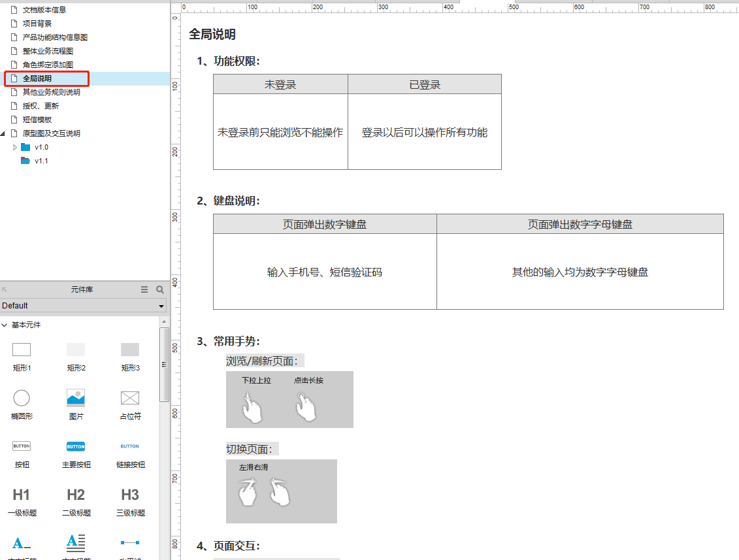Select the H1 一级标题 heading widget
739x560 pixels.
22,495
